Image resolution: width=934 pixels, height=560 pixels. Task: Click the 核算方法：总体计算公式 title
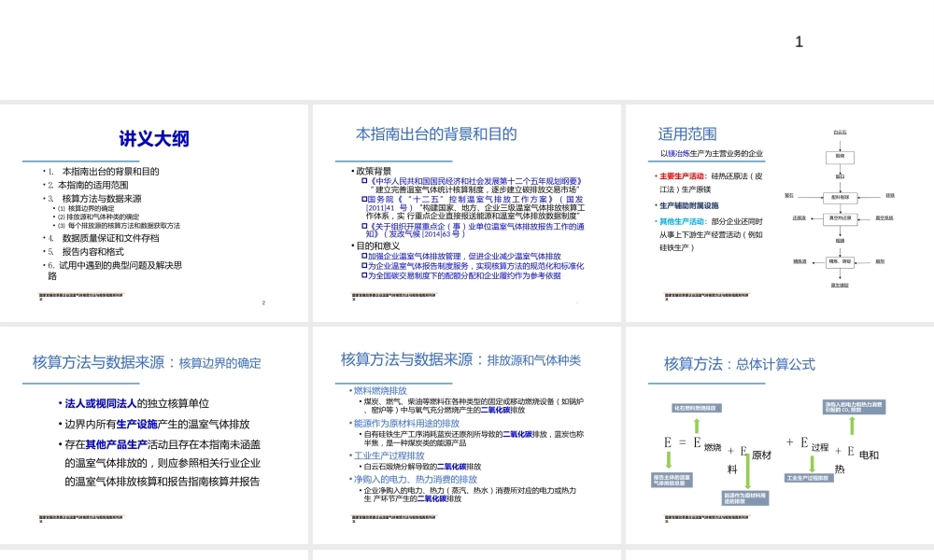(x=739, y=364)
